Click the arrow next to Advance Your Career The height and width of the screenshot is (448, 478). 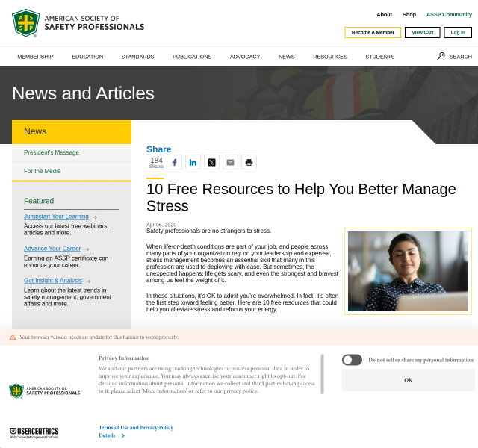pos(87,249)
